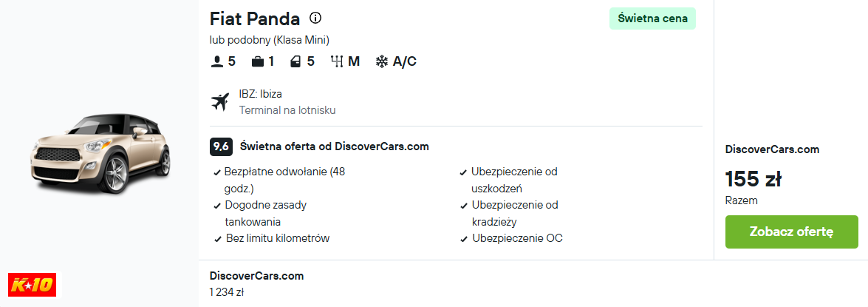Image resolution: width=868 pixels, height=307 pixels.
Task: Click the IBZ: Ibiza location text
Action: coord(260,94)
